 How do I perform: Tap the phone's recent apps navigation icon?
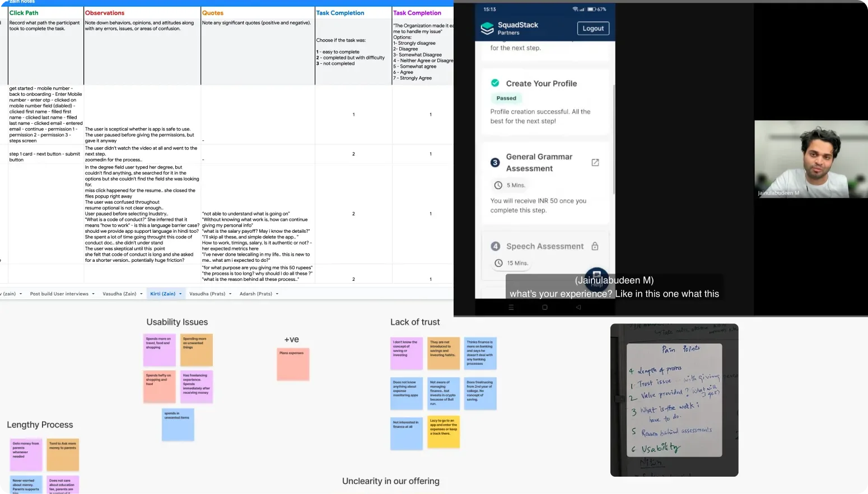point(511,307)
